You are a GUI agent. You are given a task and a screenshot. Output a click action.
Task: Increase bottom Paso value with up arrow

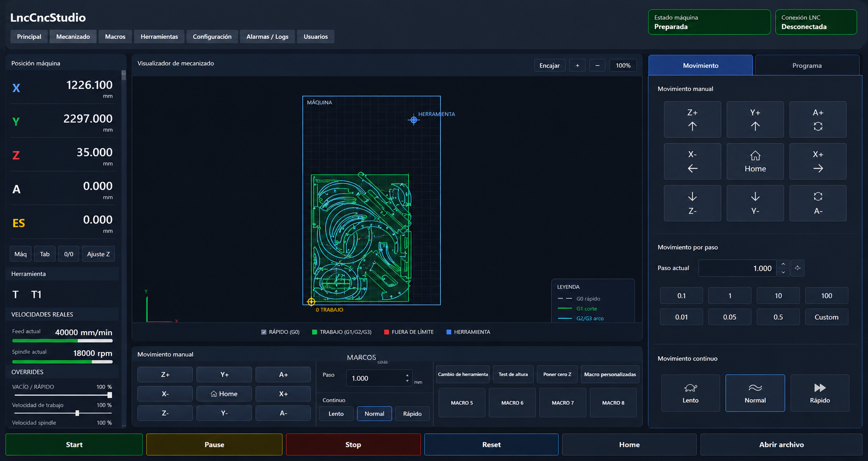pos(407,375)
